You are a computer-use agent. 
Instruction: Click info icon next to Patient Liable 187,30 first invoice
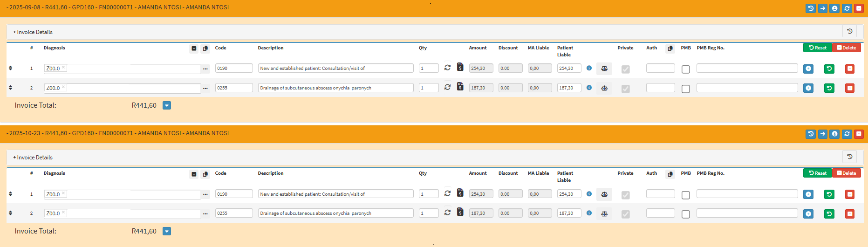coord(589,88)
